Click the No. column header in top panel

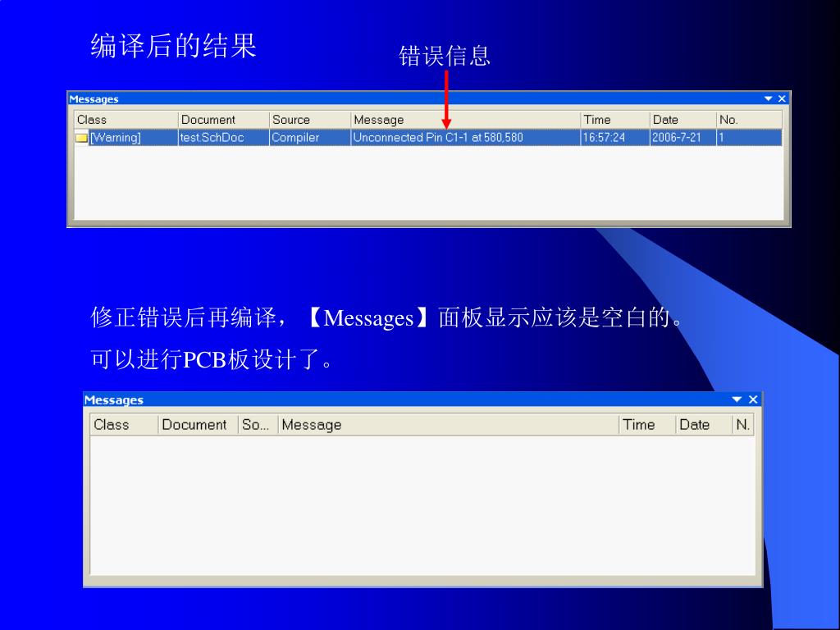749,120
